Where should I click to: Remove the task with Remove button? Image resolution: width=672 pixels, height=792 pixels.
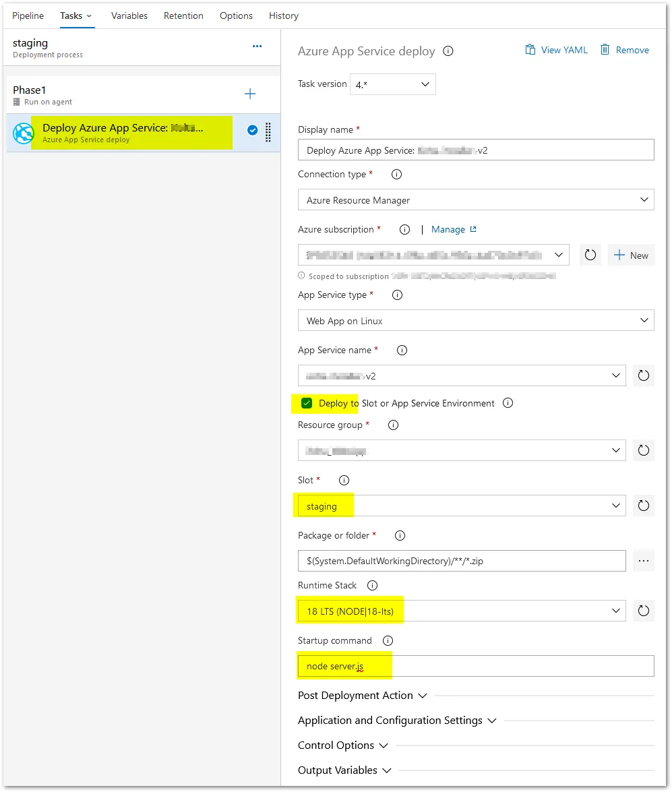[625, 50]
